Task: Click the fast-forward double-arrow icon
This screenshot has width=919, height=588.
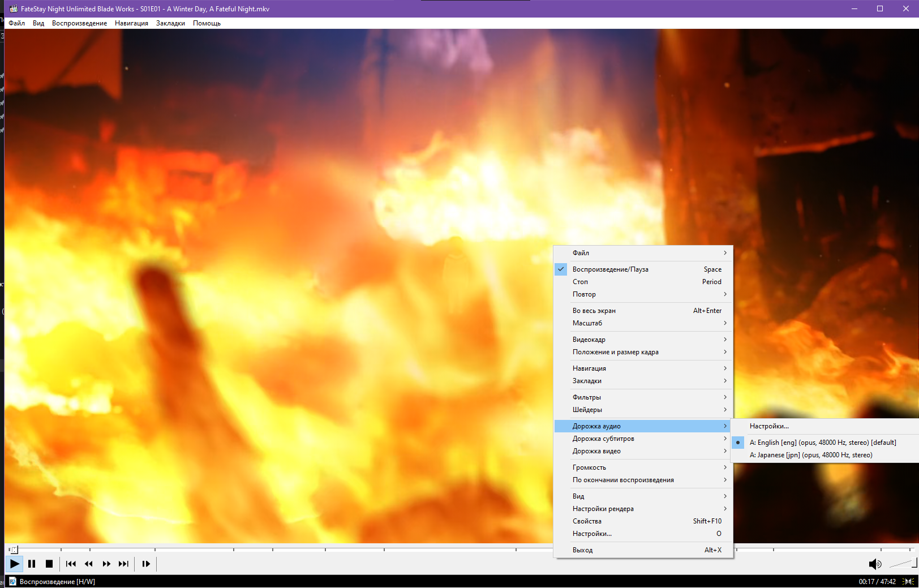Action: [106, 564]
